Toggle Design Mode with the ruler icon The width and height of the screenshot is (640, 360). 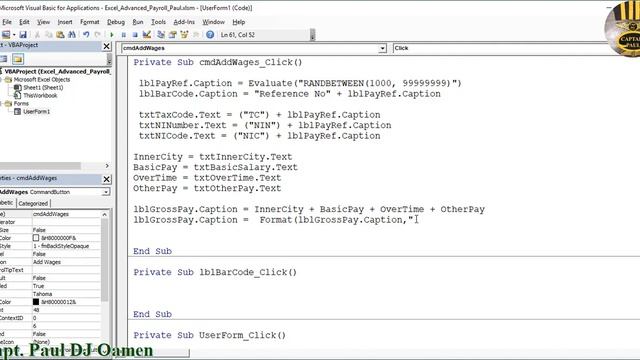point(147,35)
